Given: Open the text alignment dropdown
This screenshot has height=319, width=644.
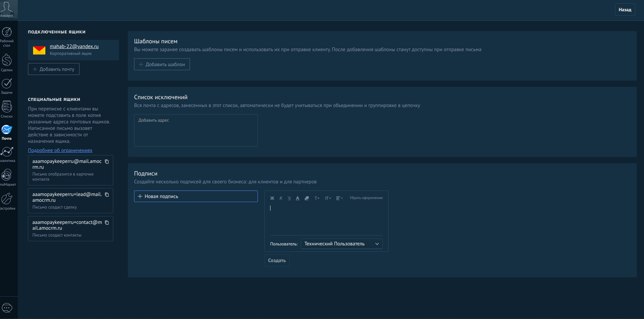Looking at the screenshot, I should (339, 198).
